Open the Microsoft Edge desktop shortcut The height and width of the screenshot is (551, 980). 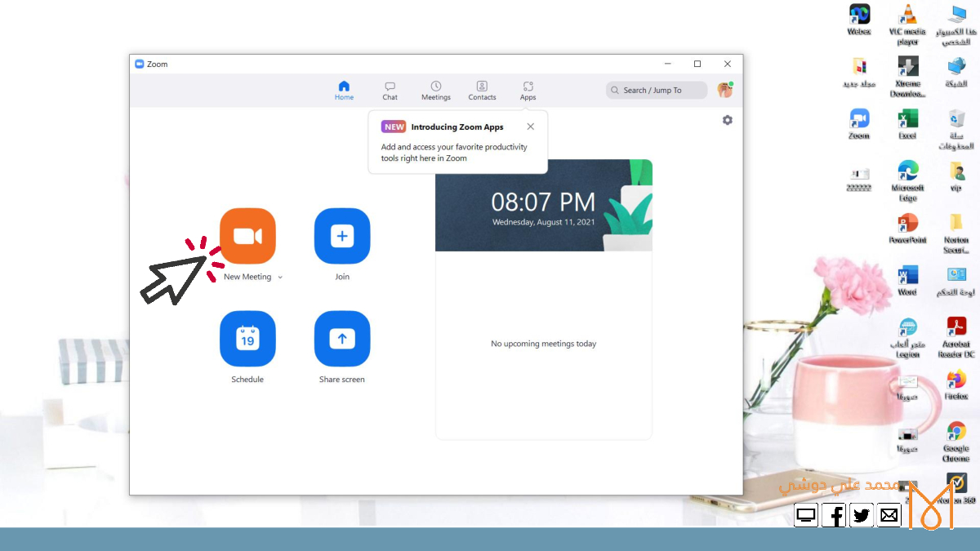pos(907,171)
